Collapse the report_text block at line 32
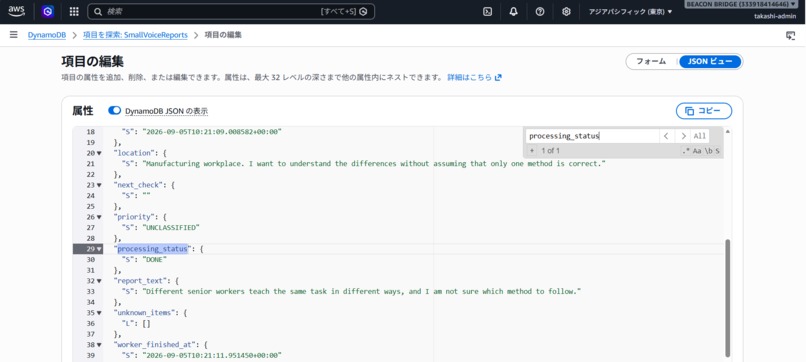This screenshot has height=362, width=806. pos(99,281)
